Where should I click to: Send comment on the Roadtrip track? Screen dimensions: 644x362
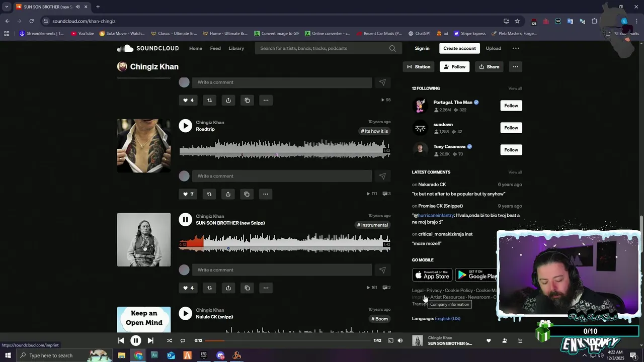382,176
